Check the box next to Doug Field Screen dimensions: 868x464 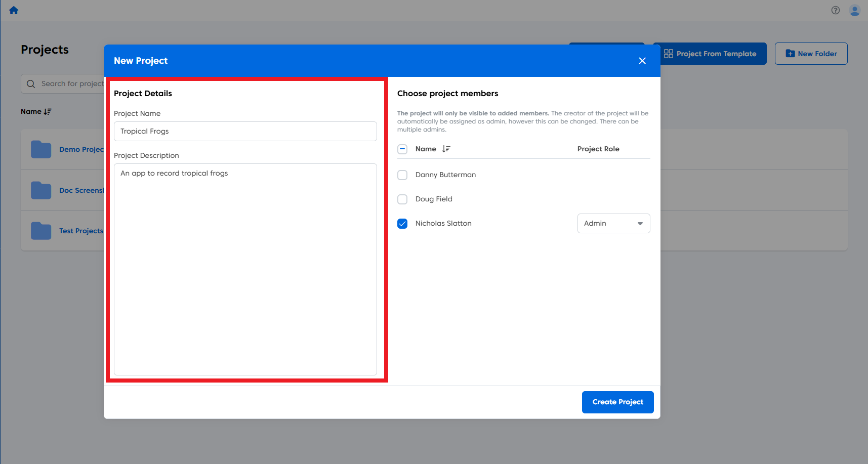coord(402,199)
